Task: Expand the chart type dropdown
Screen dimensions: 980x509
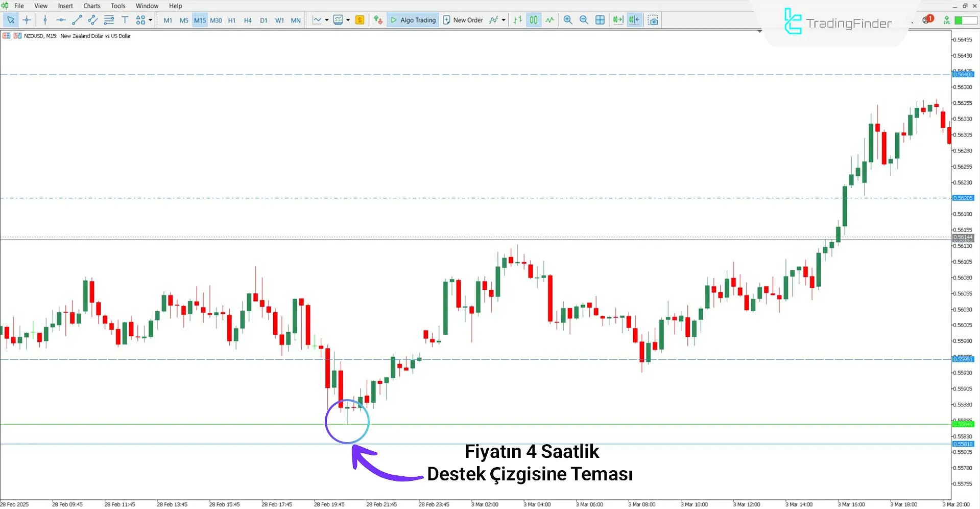Action: coord(327,20)
